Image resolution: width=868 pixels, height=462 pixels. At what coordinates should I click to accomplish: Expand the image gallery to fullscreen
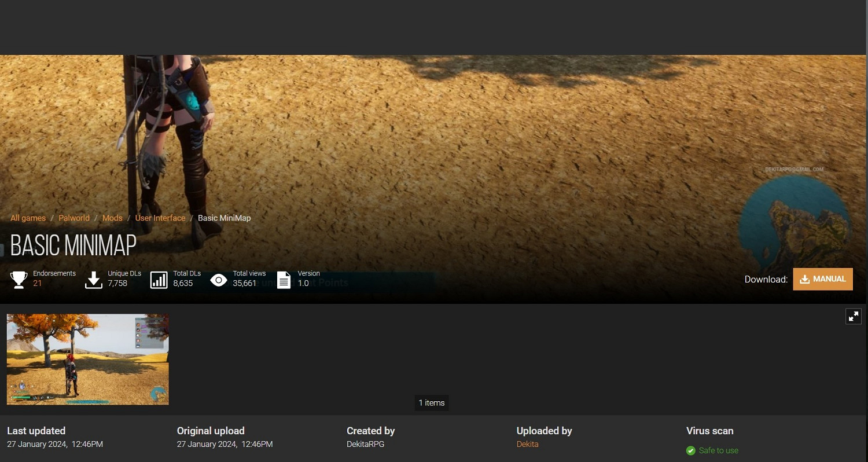pos(853,316)
